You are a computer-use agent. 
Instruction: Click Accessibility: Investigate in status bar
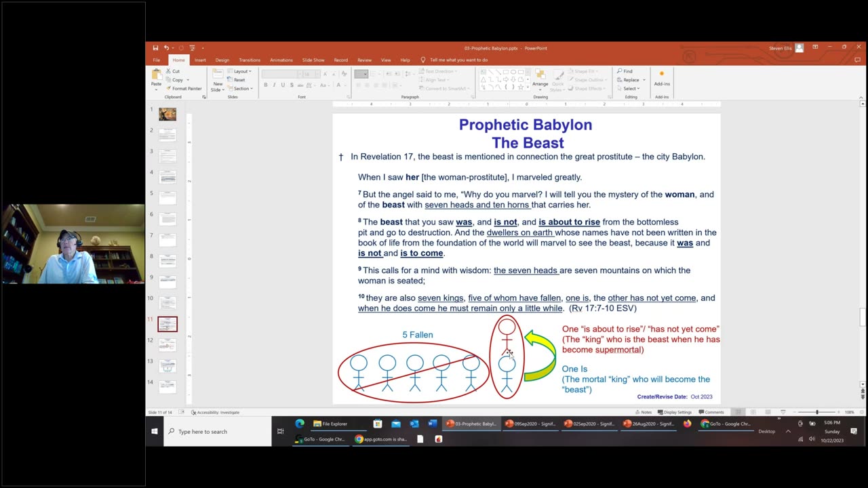(215, 412)
